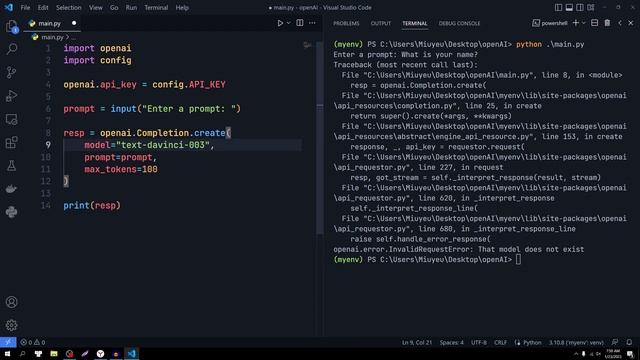Open the View menu

tap(96, 7)
